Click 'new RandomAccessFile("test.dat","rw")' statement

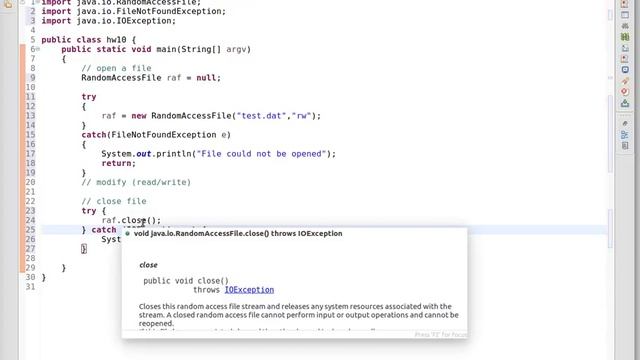(211, 116)
